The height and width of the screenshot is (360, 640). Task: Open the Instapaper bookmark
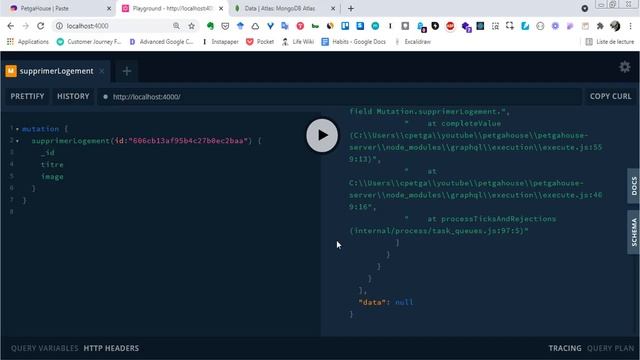[x=220, y=42]
